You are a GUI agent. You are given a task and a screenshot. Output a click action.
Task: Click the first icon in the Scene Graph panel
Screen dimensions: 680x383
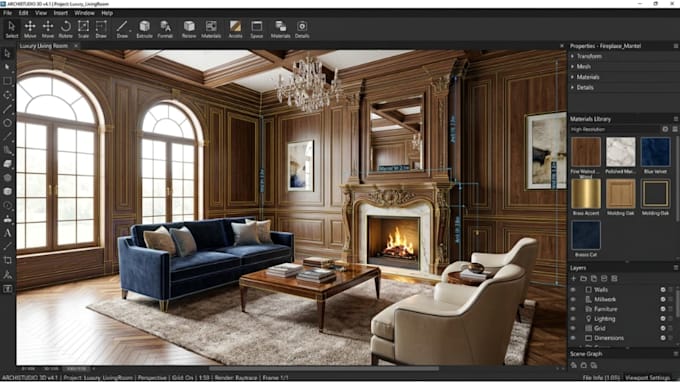click(x=574, y=366)
